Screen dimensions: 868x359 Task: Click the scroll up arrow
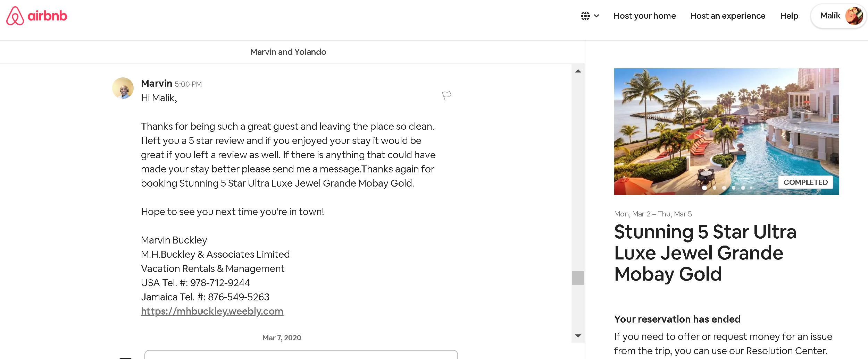pos(578,71)
